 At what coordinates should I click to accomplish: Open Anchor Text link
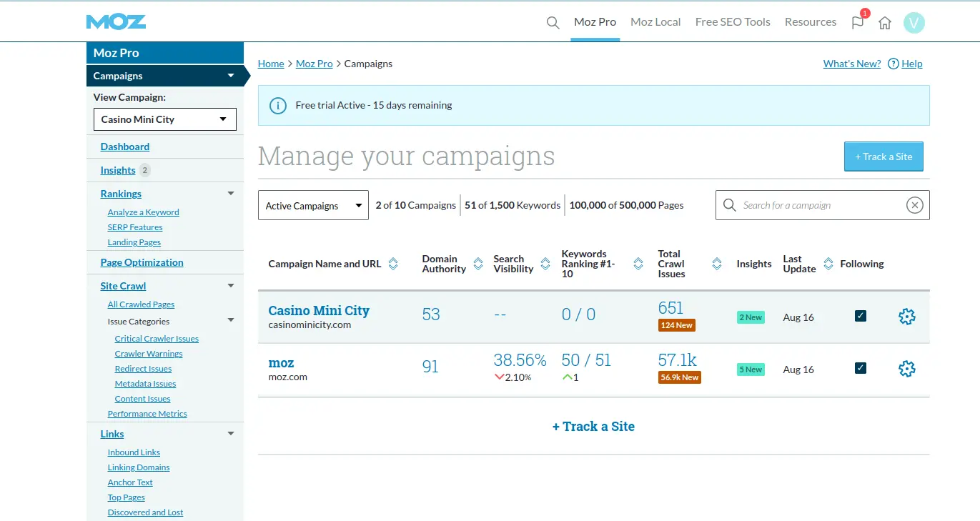pos(130,482)
